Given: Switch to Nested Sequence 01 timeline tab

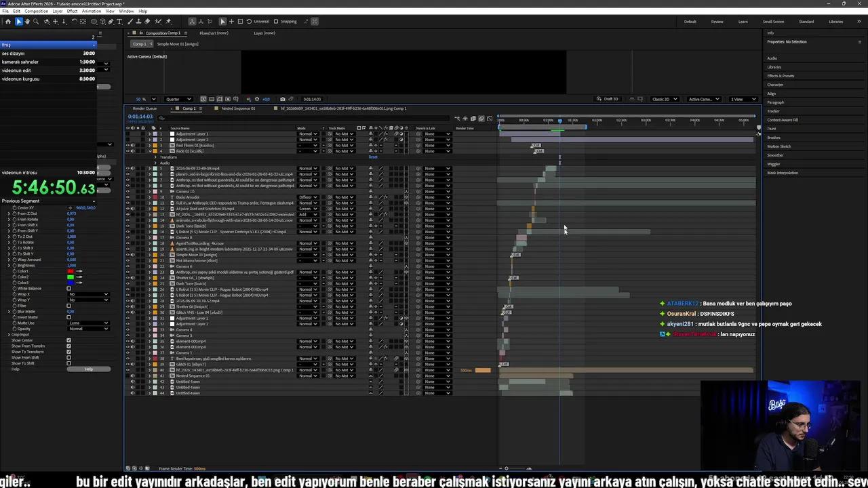Looking at the screenshot, I should pyautogui.click(x=238, y=108).
